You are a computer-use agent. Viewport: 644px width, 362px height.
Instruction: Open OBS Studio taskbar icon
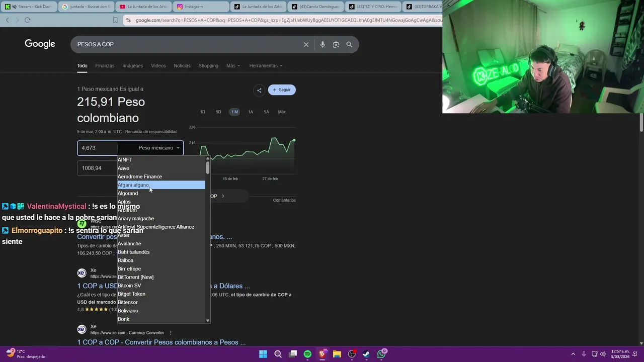pyautogui.click(x=352, y=354)
